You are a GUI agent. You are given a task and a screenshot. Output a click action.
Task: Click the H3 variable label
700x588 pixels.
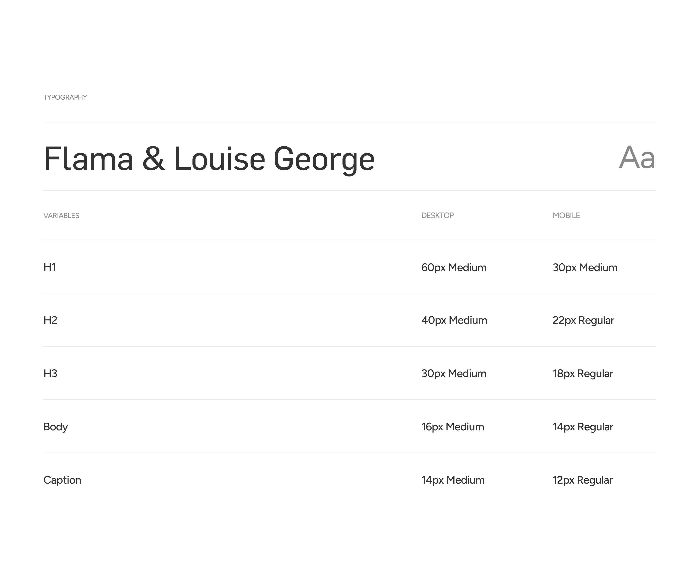click(50, 374)
